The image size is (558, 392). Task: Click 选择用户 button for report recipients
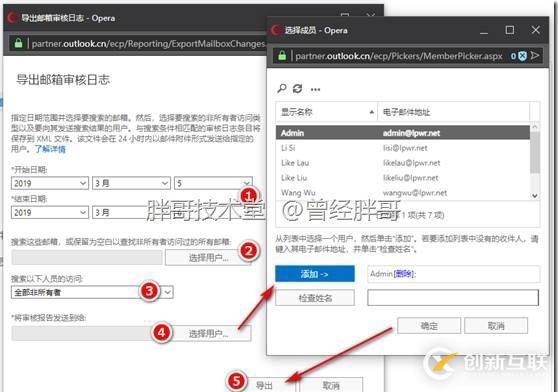(209, 333)
